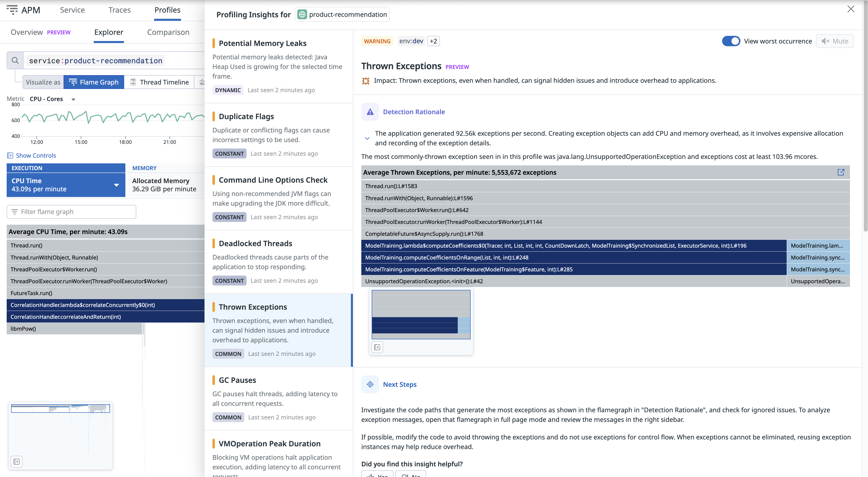
Task: Open the GC Pauses insight
Action: click(x=279, y=398)
